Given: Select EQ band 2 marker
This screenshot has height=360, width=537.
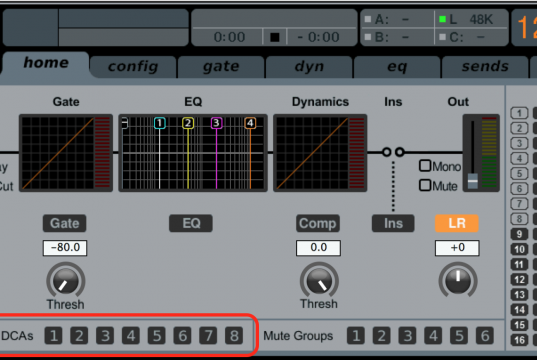Looking at the screenshot, I should [x=188, y=123].
